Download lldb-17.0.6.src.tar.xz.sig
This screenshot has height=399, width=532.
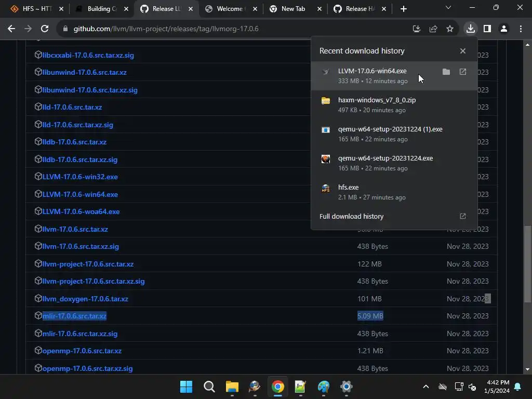79,159
